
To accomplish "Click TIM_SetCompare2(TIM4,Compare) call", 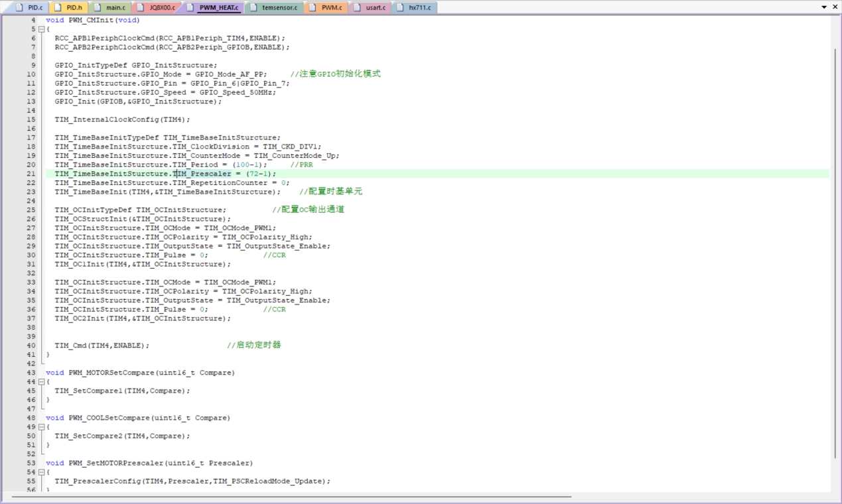I will [x=122, y=436].
